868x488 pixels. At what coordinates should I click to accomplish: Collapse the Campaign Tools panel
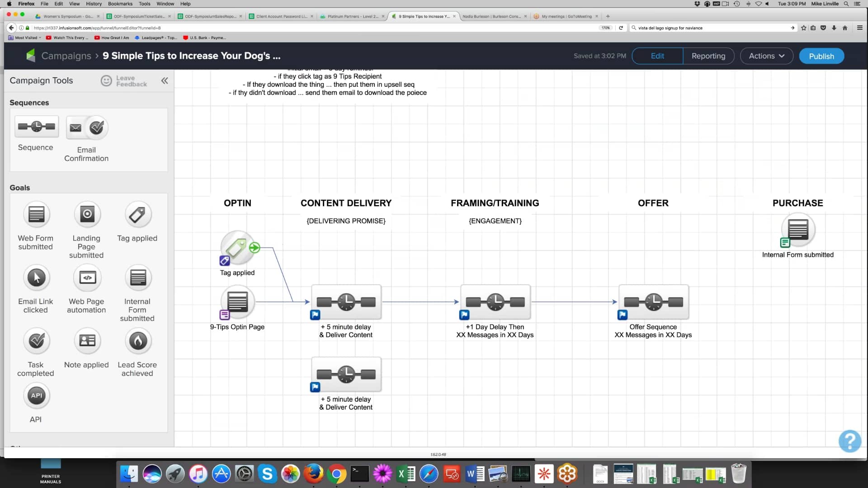tap(165, 80)
